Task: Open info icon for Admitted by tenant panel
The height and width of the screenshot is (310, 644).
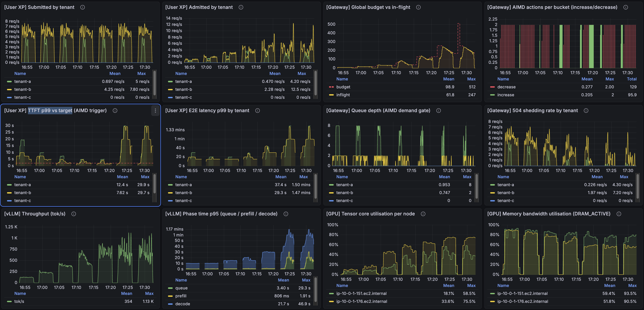Action: tap(241, 7)
